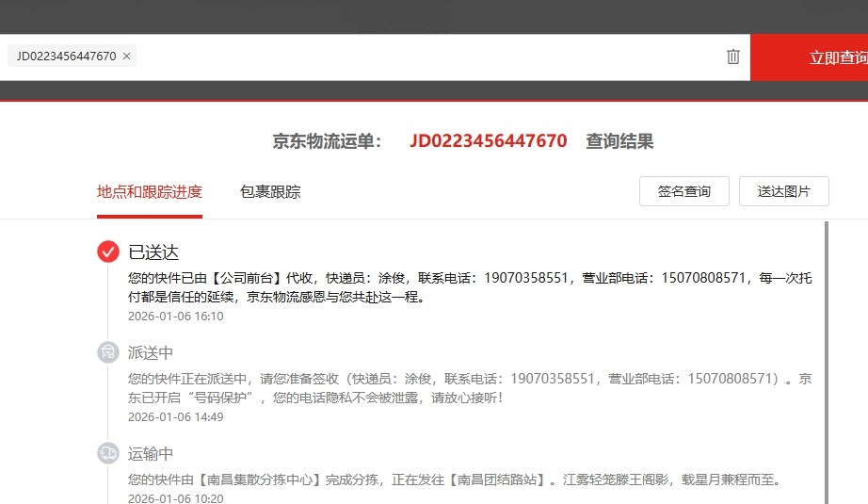The width and height of the screenshot is (868, 504).
Task: Select the 地点和跟踪进度 tab
Action: pos(150,192)
